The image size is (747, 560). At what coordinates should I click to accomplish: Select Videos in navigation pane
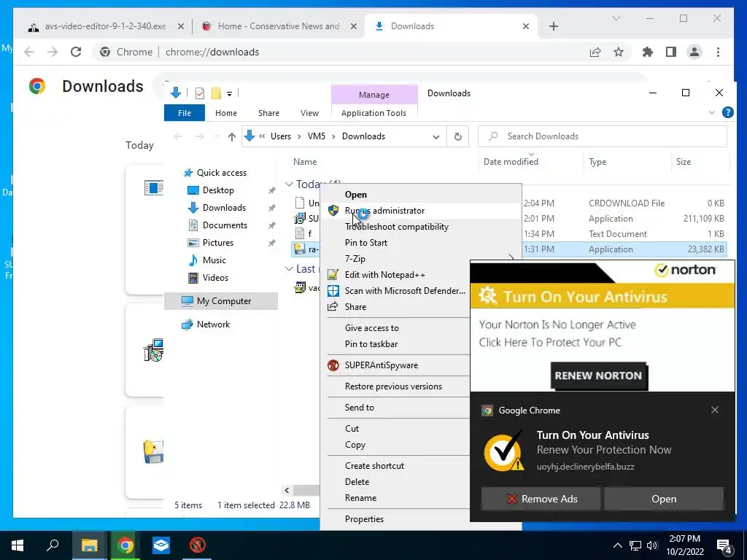215,278
